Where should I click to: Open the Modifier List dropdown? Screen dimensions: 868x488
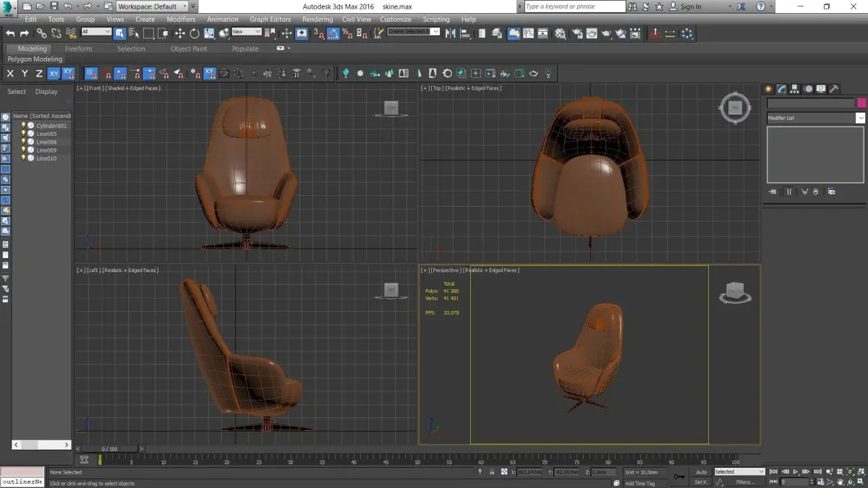pos(816,118)
